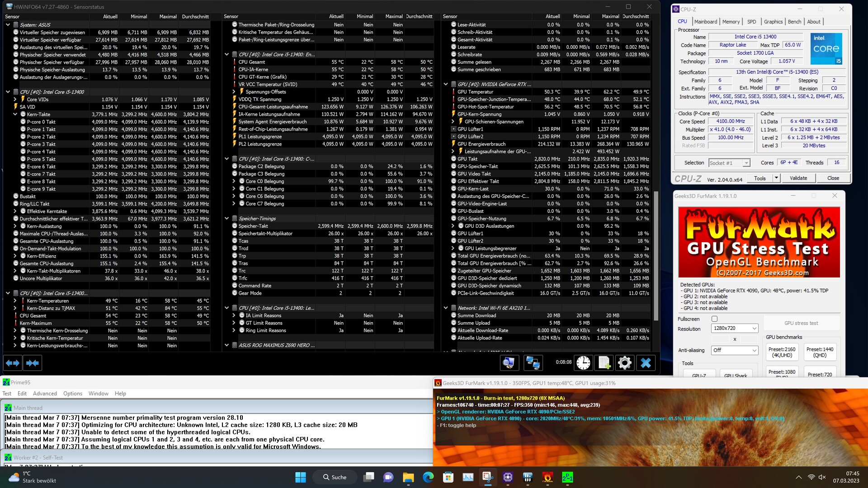Viewport: 868px width, 488px height.
Task: Click CPU-Z Close button
Action: point(833,178)
